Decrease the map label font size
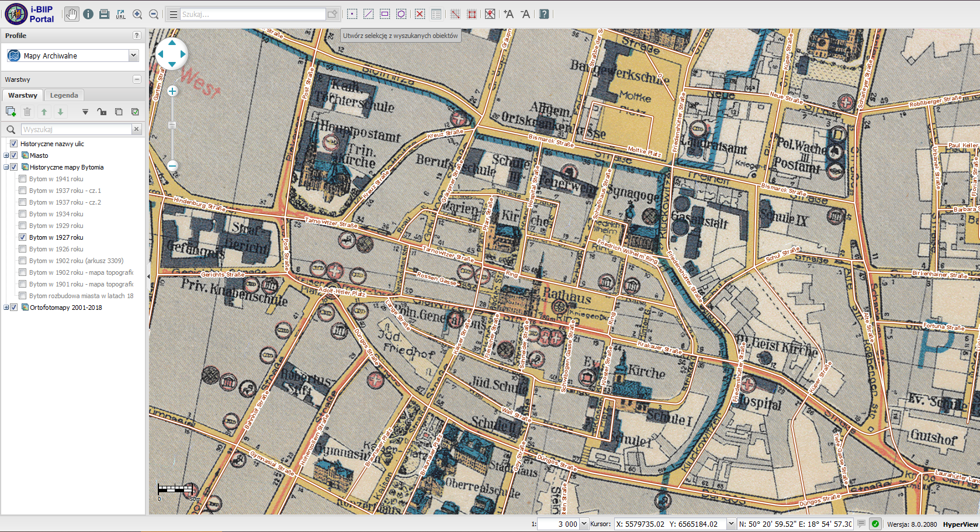Screen dimensions: 980x532 pyautogui.click(x=525, y=14)
